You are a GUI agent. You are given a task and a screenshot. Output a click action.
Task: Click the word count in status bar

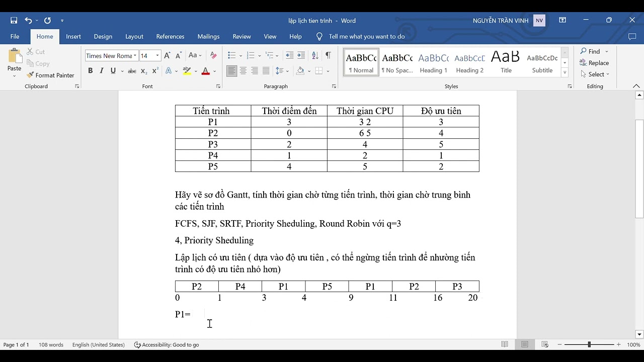(x=51, y=345)
